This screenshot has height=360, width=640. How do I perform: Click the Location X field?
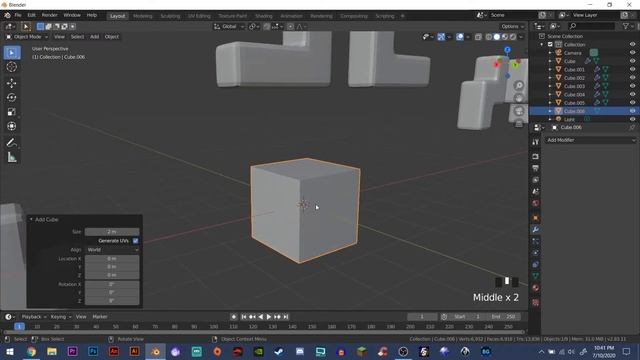point(112,259)
